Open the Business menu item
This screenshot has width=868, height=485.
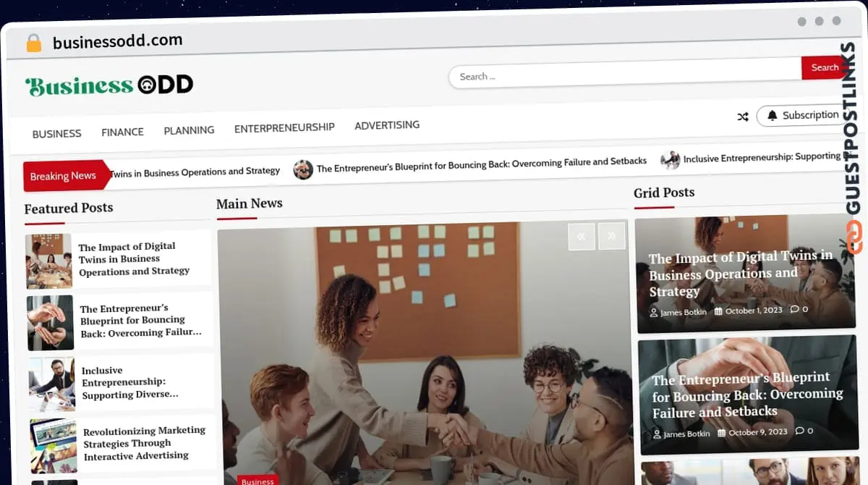[56, 134]
